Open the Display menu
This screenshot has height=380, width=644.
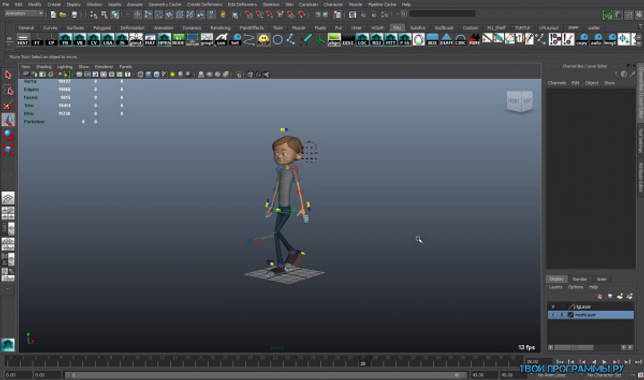tap(74, 4)
